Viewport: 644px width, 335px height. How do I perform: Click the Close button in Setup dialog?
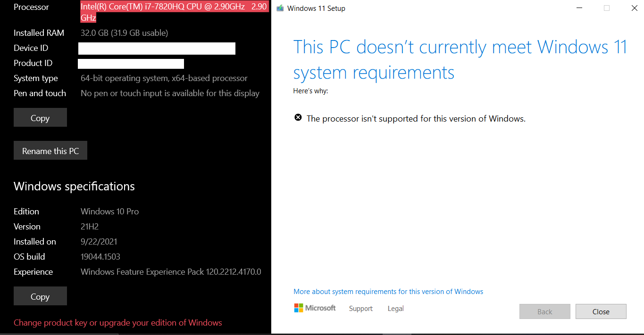tap(601, 311)
